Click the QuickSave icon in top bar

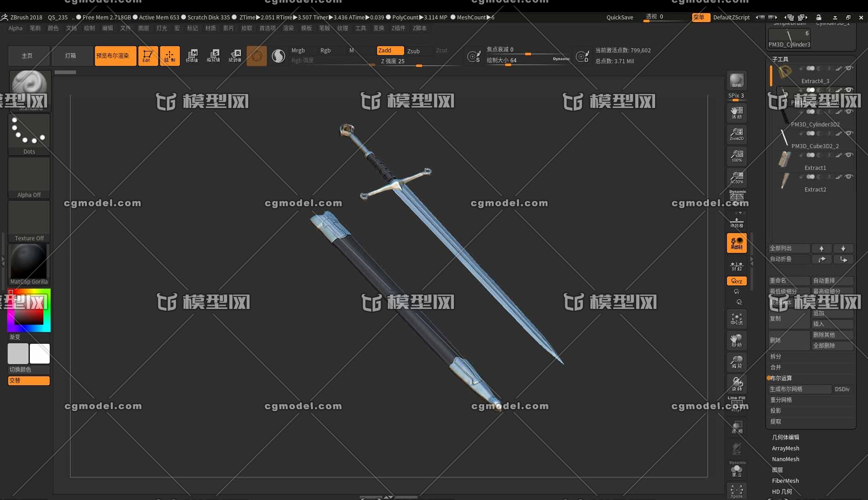(x=619, y=17)
